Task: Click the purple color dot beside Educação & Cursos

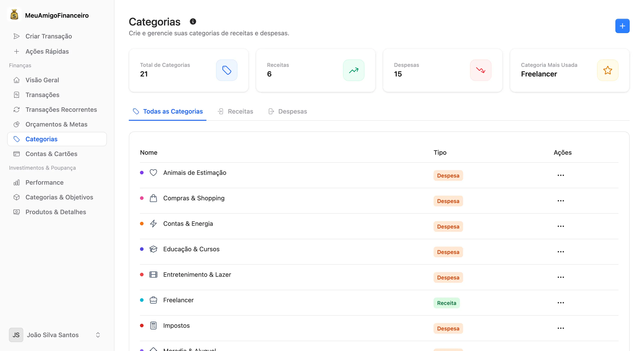Action: [x=142, y=249]
